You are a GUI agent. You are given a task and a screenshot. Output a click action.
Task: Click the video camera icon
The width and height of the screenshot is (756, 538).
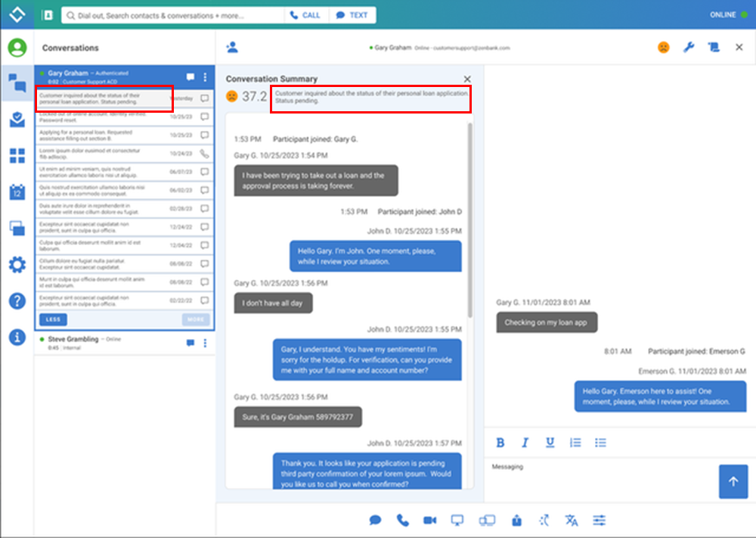click(x=430, y=521)
